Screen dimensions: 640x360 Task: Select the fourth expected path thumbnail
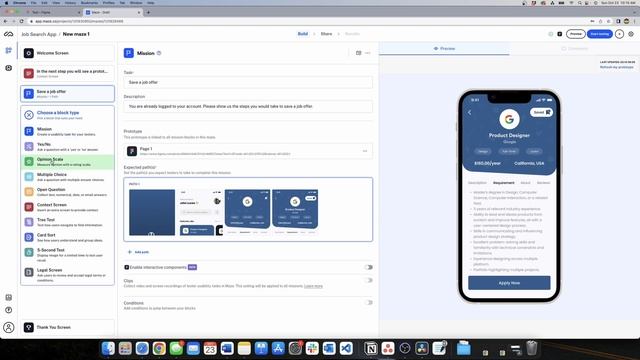point(295,212)
